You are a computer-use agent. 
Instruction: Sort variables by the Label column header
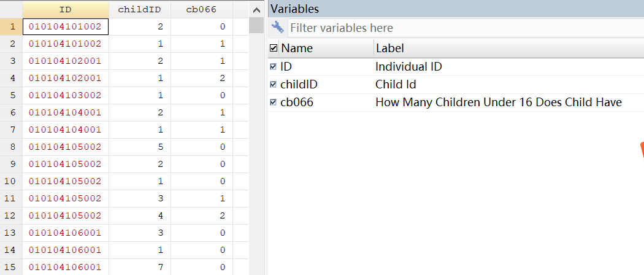[x=503, y=48]
